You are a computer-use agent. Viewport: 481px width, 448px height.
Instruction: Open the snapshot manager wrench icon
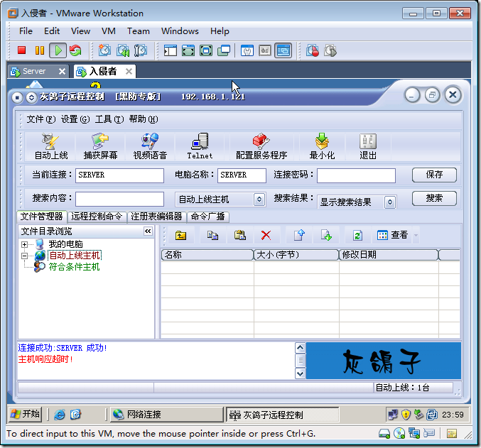[x=141, y=50]
